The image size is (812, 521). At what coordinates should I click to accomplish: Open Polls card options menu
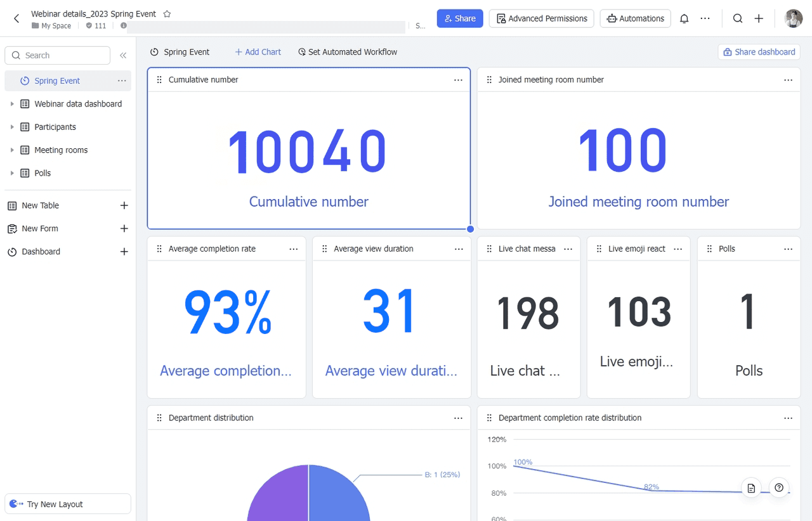pyautogui.click(x=788, y=249)
